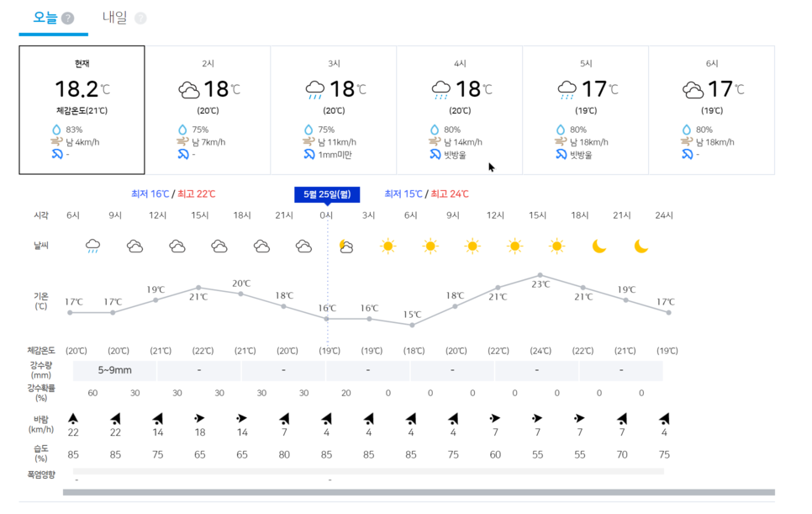Switch to the 내일 tab
This screenshot has width=812, height=514.
tap(115, 18)
